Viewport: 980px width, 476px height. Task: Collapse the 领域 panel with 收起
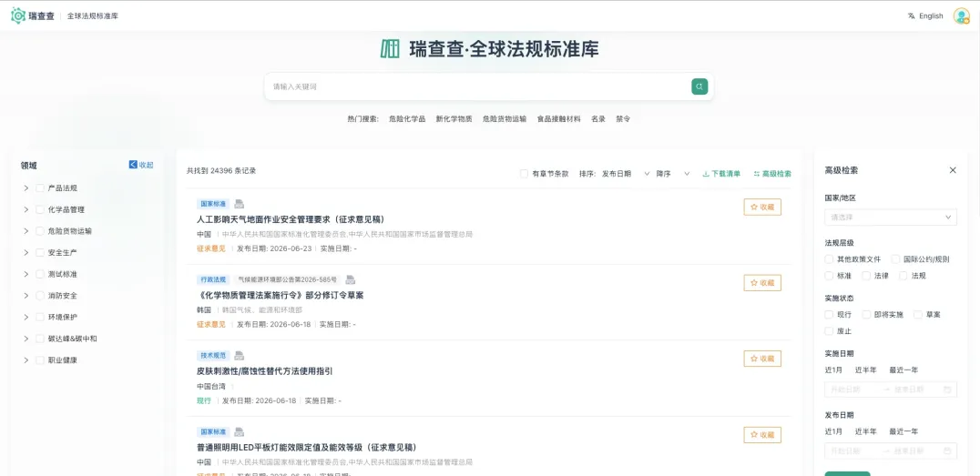(140, 165)
